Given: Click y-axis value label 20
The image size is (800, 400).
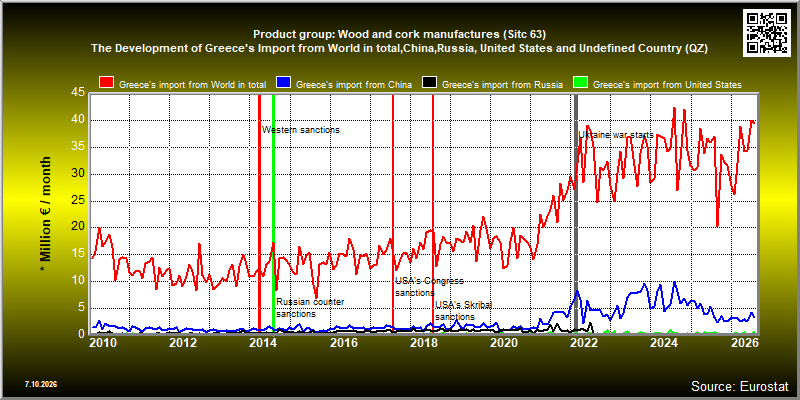Looking at the screenshot, I should (78, 228).
